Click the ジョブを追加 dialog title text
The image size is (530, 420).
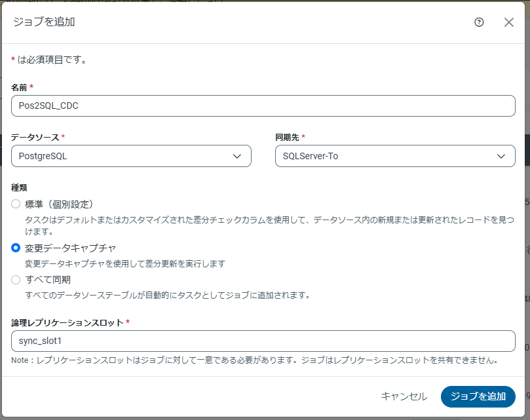click(x=43, y=22)
